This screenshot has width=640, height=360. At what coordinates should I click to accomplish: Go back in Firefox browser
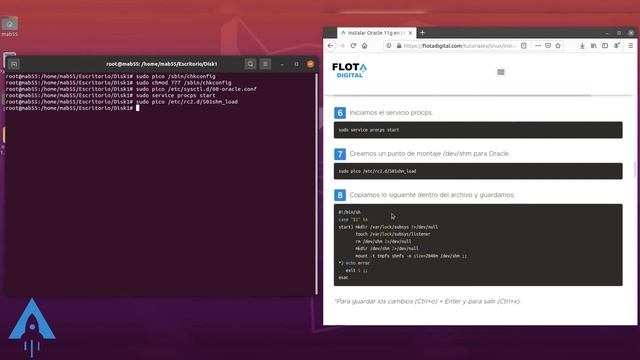click(x=330, y=46)
